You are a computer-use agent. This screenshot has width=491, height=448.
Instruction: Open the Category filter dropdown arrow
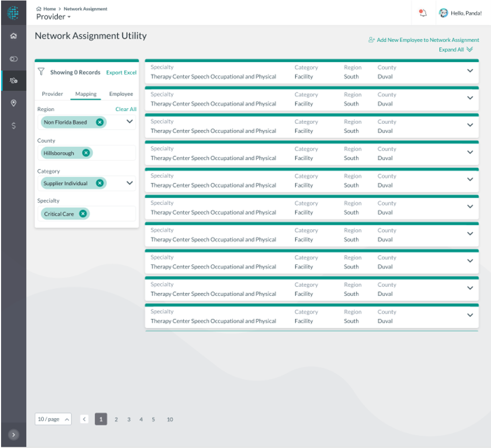[x=130, y=183]
